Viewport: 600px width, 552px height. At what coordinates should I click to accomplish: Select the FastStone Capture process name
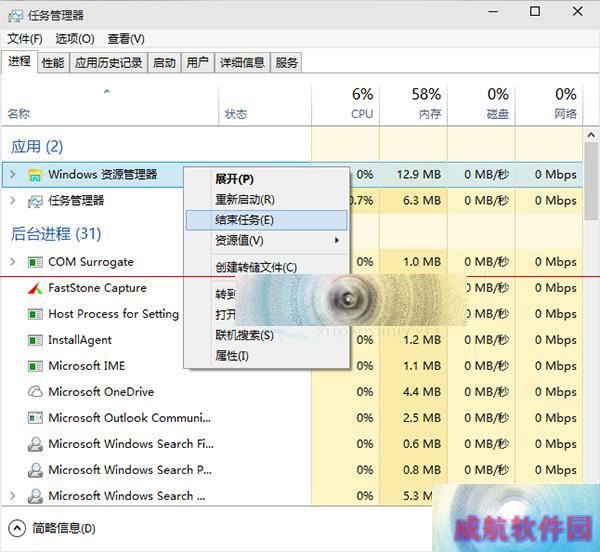(x=97, y=288)
